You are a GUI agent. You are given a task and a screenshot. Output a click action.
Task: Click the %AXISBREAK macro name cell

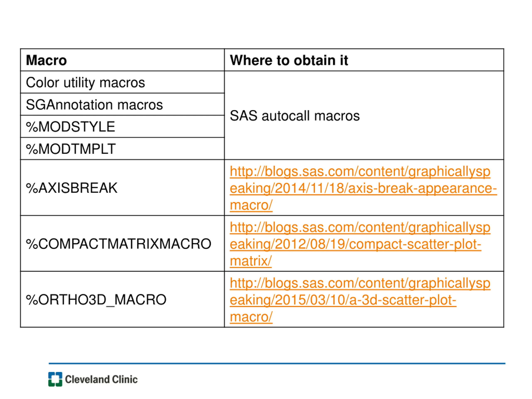122,188
